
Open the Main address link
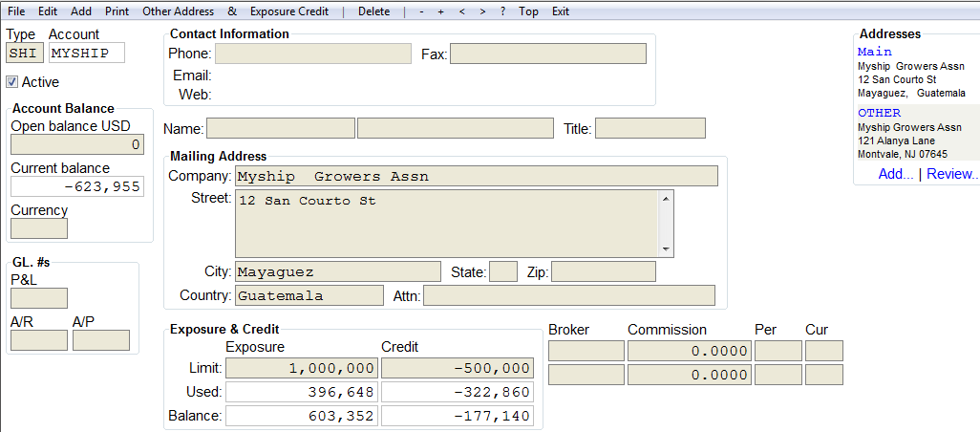(875, 52)
